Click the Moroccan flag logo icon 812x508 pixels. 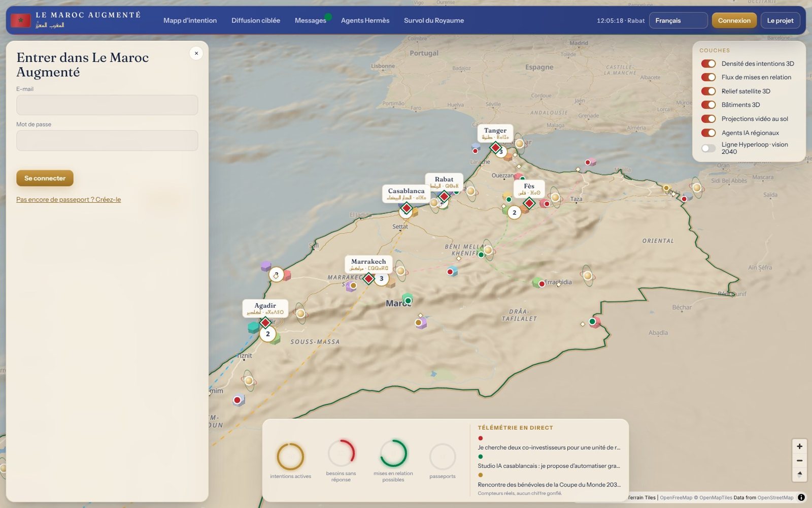(21, 20)
